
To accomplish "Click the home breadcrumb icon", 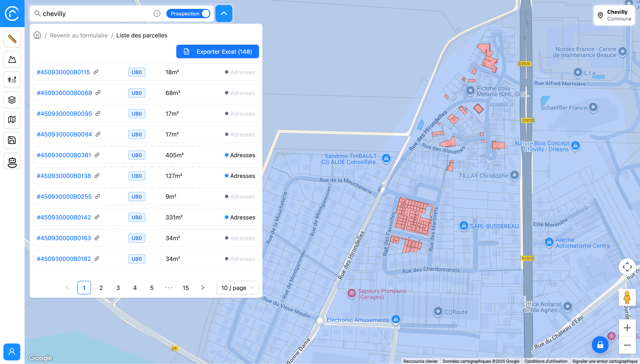I will pos(37,35).
